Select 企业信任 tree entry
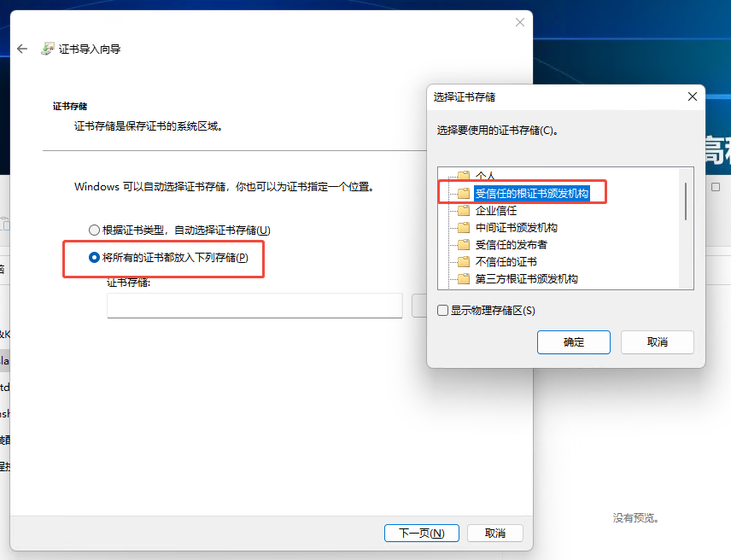 pyautogui.click(x=496, y=211)
